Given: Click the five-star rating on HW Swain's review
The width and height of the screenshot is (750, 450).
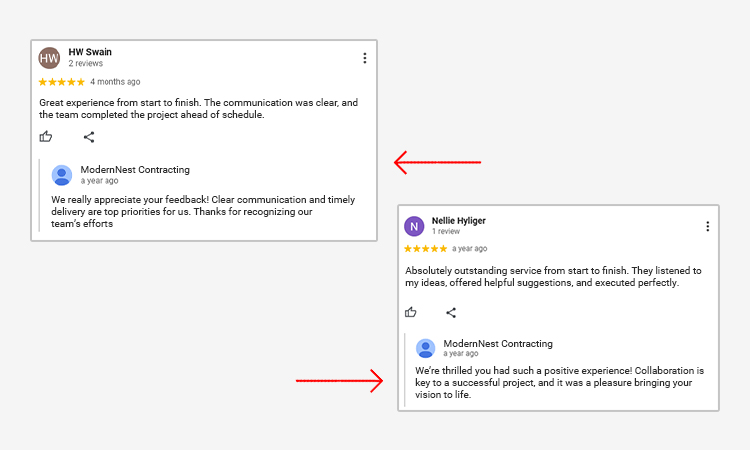Looking at the screenshot, I should (62, 82).
